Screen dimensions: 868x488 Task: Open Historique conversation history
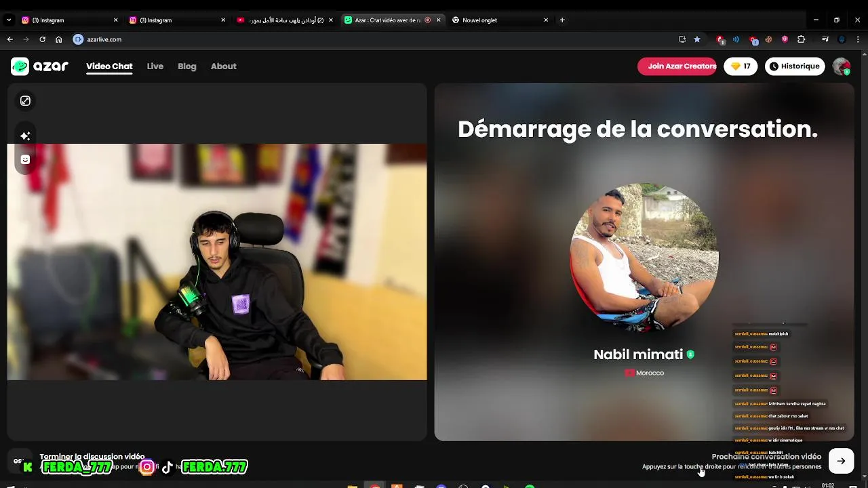795,66
